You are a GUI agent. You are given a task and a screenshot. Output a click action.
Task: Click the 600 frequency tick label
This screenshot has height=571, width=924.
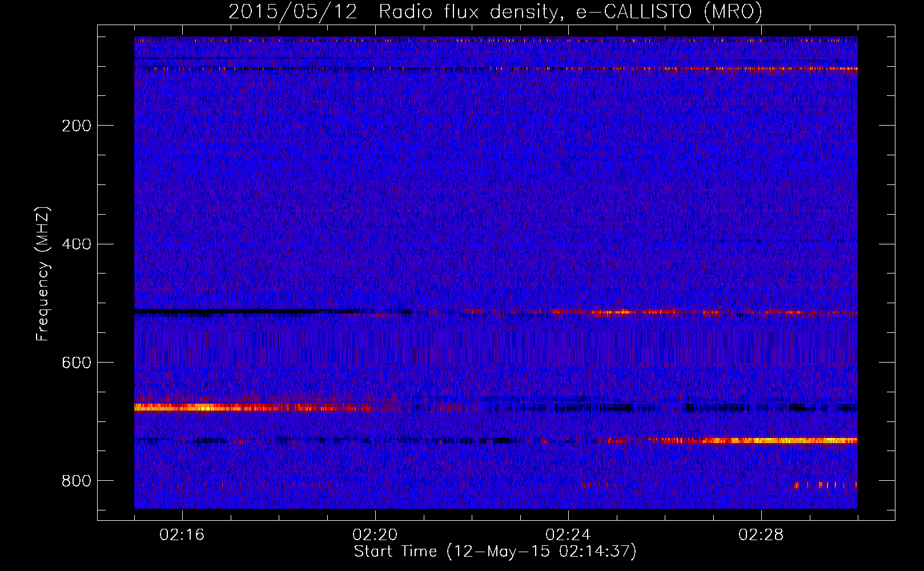(x=76, y=363)
